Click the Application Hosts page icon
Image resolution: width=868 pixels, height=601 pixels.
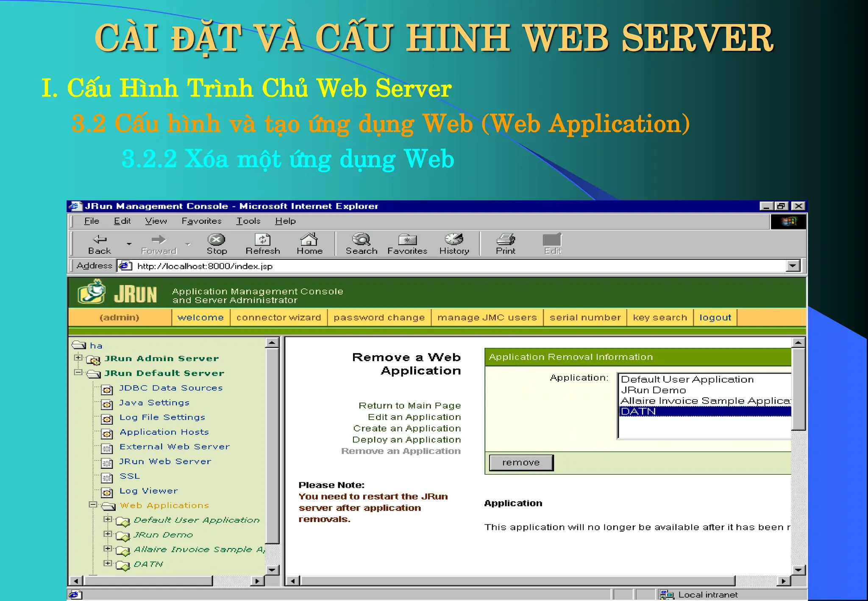click(x=107, y=434)
